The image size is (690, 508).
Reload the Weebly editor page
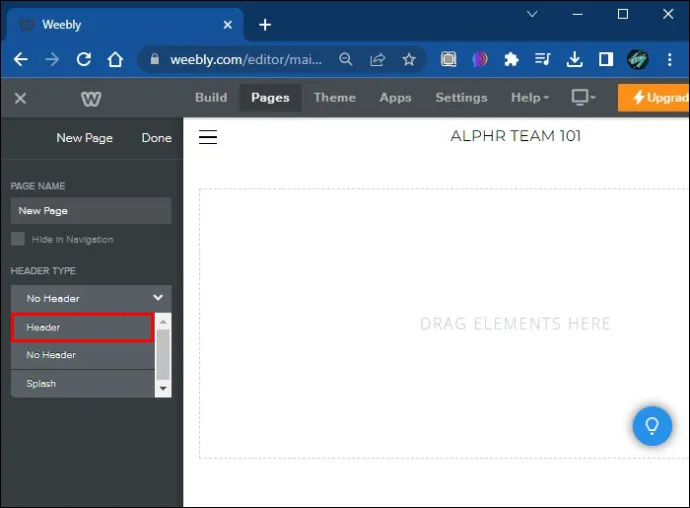coord(84,59)
